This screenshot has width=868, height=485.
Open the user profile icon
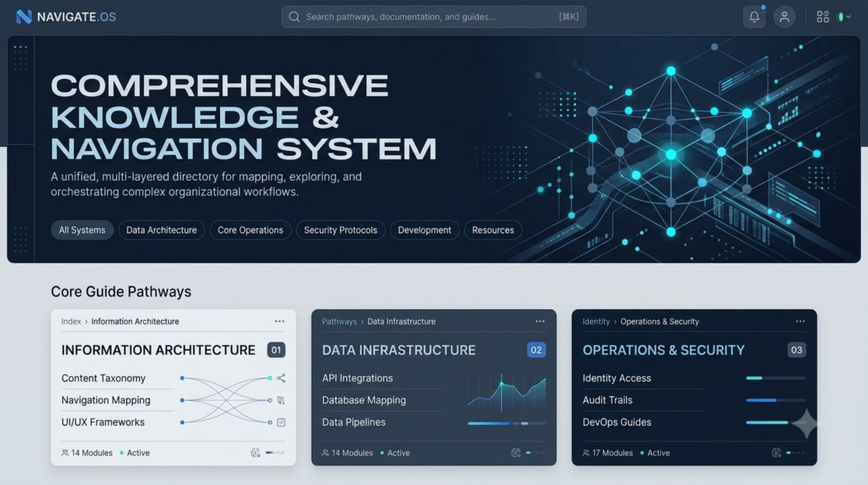tap(784, 17)
